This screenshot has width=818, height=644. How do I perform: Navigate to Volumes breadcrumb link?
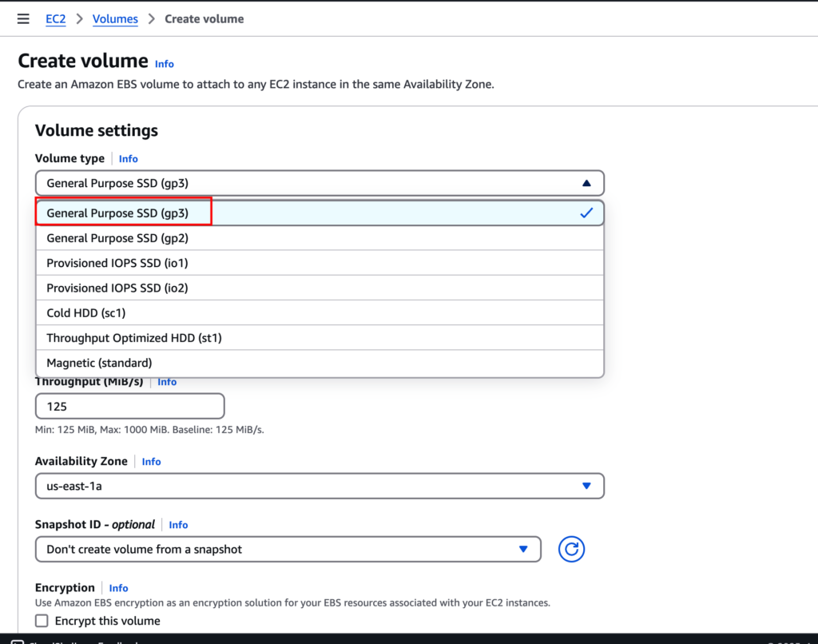[x=115, y=19]
